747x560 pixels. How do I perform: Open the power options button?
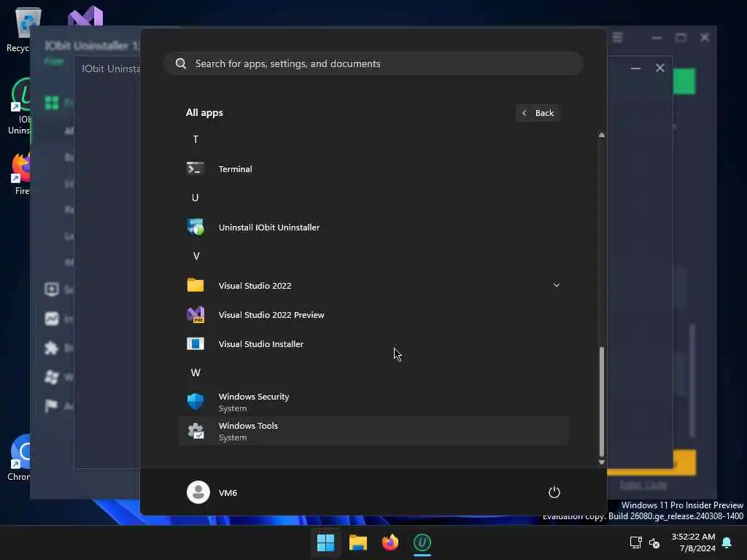pos(554,492)
